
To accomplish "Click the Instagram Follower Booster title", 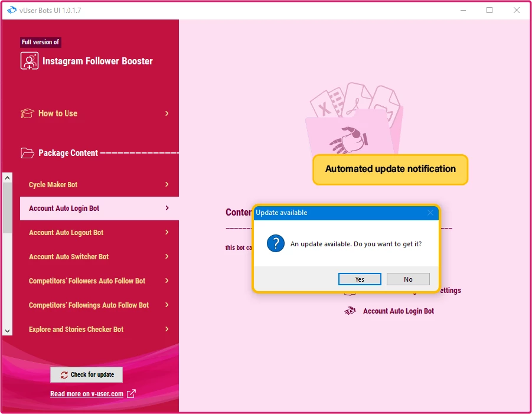I will pos(97,61).
